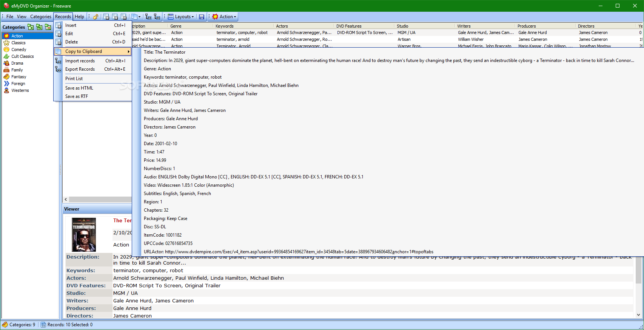The image size is (644, 330).
Task: Sort by the Writers column header
Action: tap(485, 26)
